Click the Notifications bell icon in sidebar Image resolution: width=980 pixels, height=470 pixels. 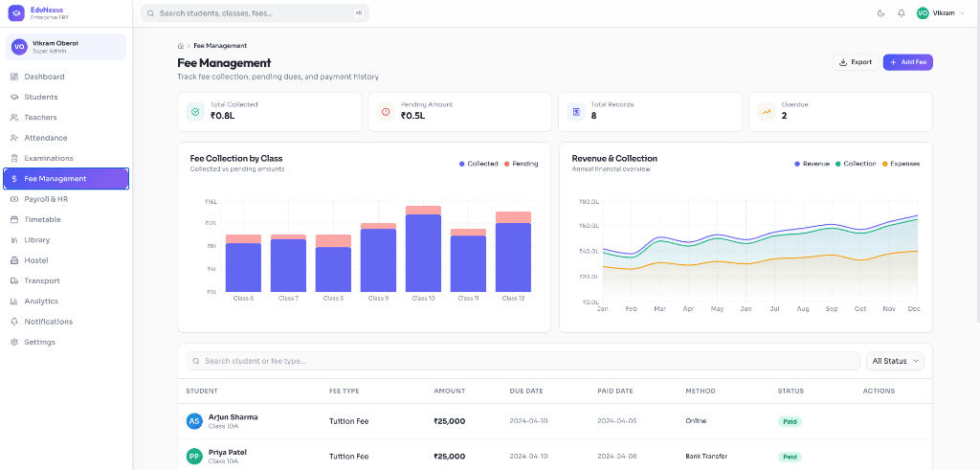coord(14,322)
